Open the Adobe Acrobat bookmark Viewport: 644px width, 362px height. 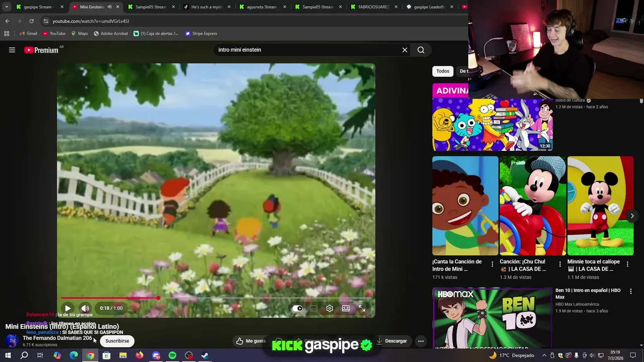(111, 34)
